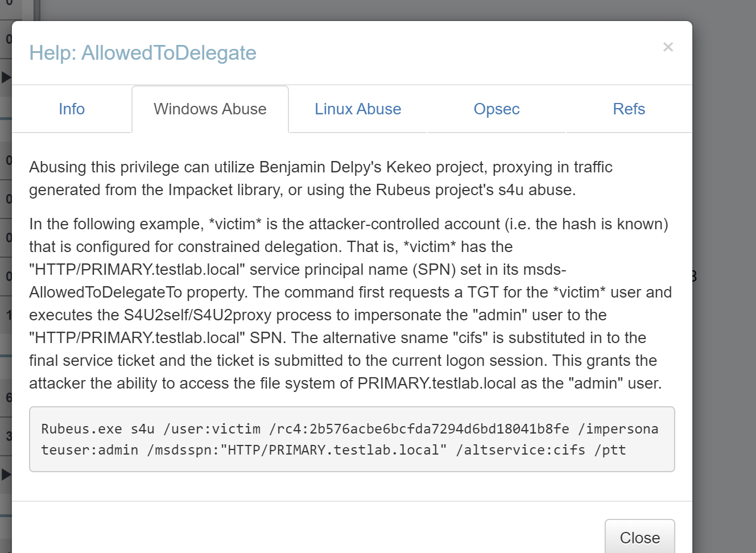Click the Close button

click(x=640, y=537)
